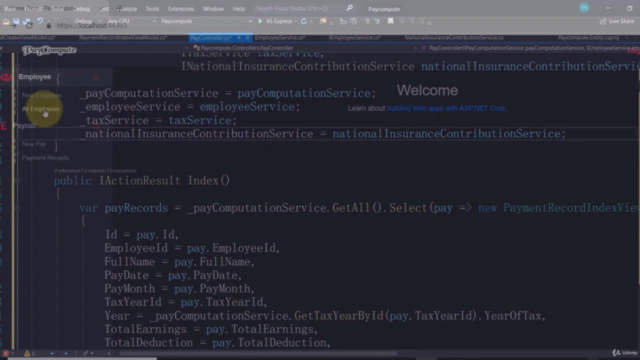Collapse the Index() method outline

tap(17, 180)
